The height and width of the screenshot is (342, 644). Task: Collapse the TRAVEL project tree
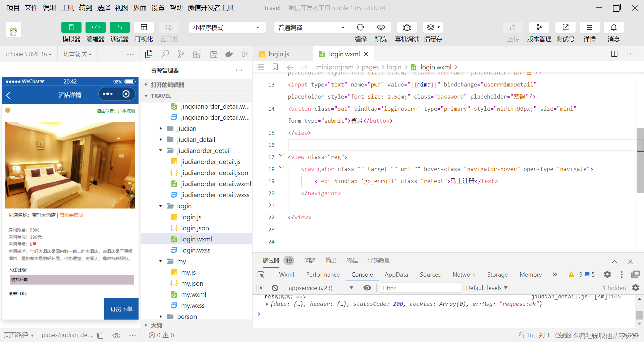pyautogui.click(x=197, y=96)
